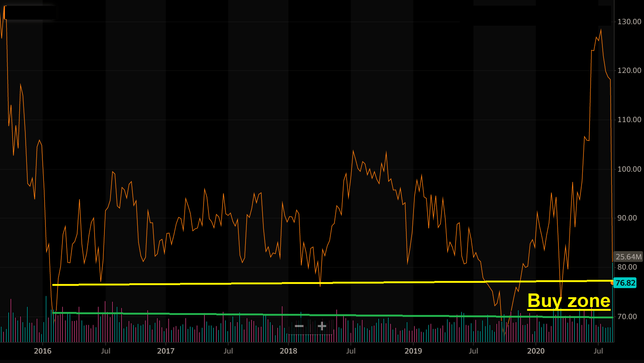Click the 25.64M volume label
Image resolution: width=644 pixels, height=363 pixels.
point(628,257)
